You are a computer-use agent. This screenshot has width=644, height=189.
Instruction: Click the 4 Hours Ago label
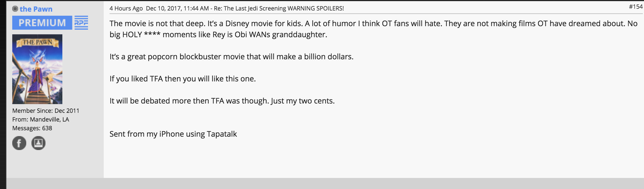pyautogui.click(x=126, y=8)
